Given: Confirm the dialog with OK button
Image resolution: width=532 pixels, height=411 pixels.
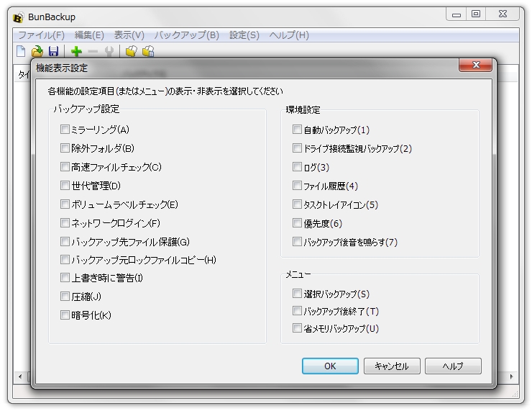Looking at the screenshot, I should 330,366.
